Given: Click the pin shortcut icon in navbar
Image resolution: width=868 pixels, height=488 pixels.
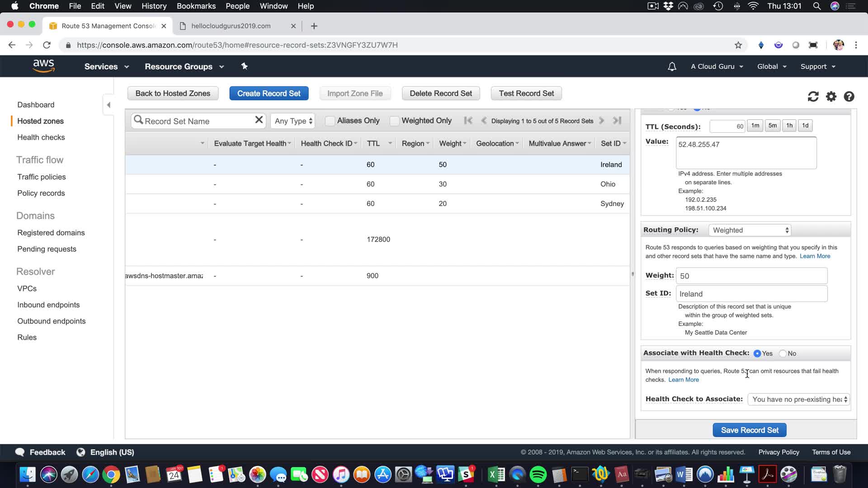Looking at the screenshot, I should pyautogui.click(x=244, y=66).
